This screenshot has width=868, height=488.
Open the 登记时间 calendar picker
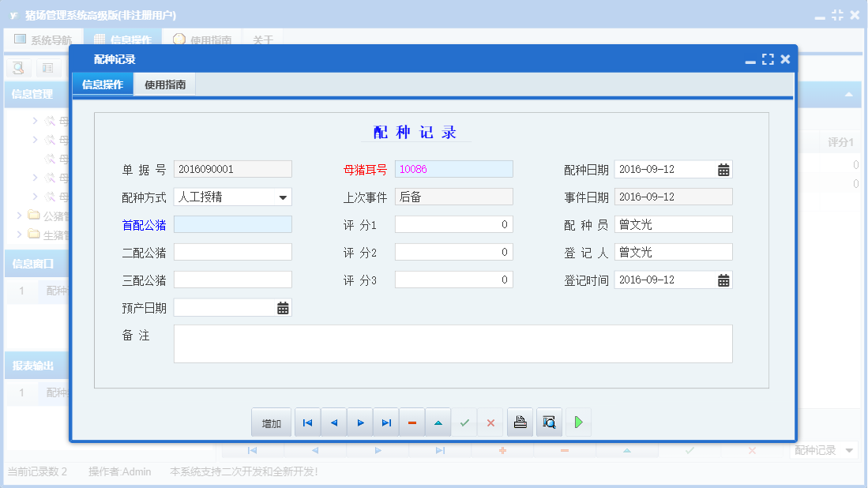pos(723,280)
